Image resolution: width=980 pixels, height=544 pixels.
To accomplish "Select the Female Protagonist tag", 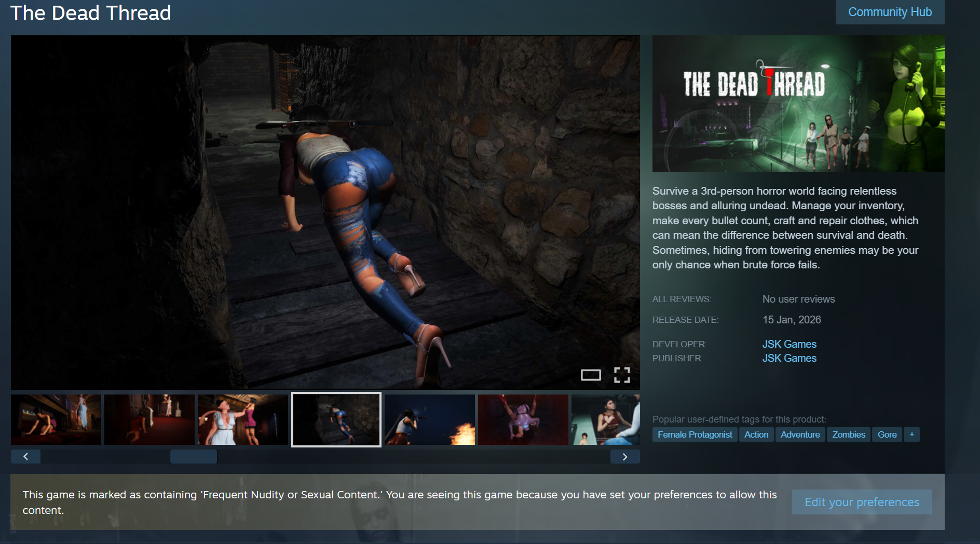I will (695, 434).
